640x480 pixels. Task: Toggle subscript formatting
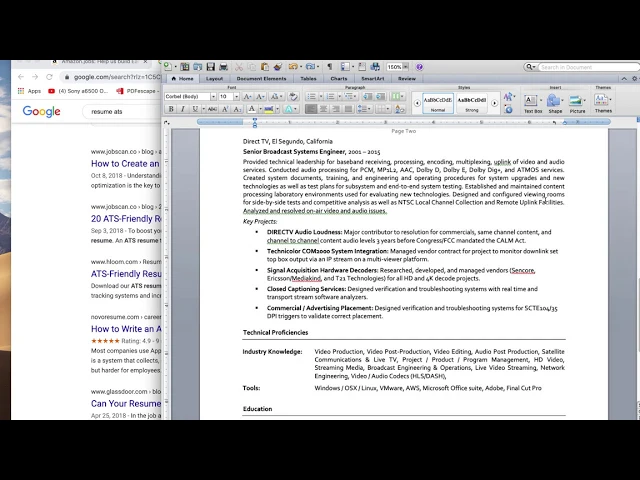[238, 109]
